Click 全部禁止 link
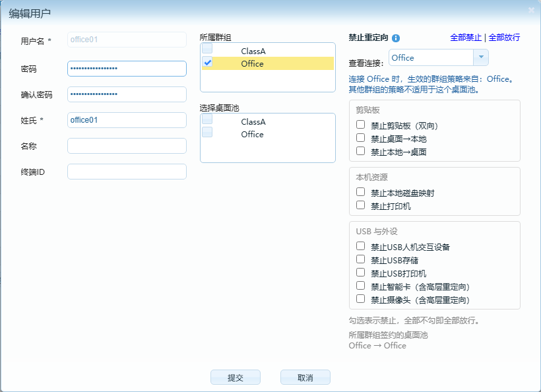 point(466,37)
